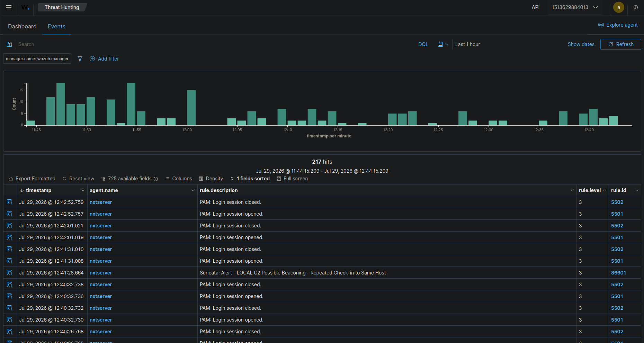This screenshot has width=644, height=343.
Task: Open the Columns selector
Action: (179, 179)
